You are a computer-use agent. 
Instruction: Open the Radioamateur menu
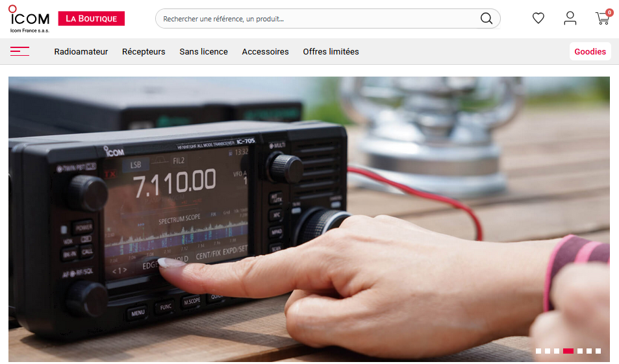point(81,52)
